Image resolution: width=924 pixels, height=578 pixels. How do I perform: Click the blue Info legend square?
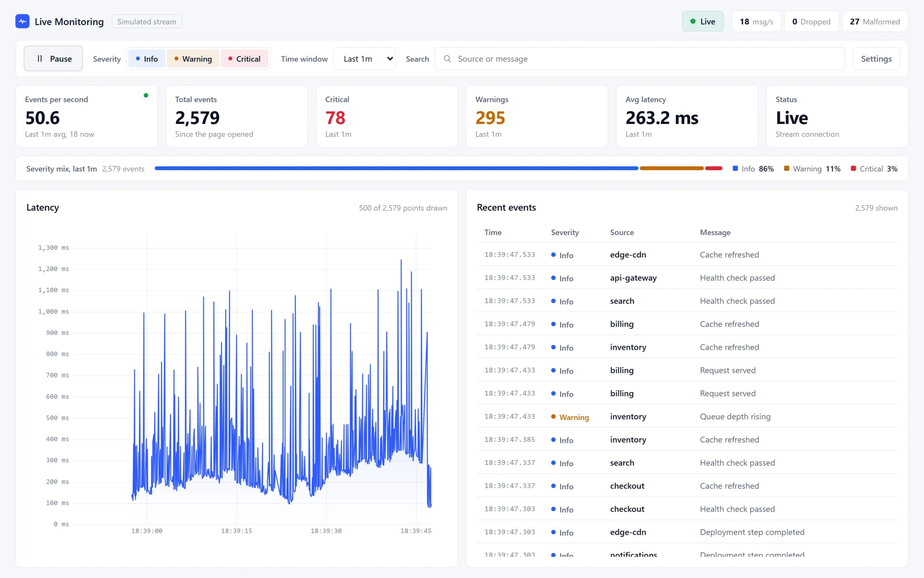pos(735,169)
